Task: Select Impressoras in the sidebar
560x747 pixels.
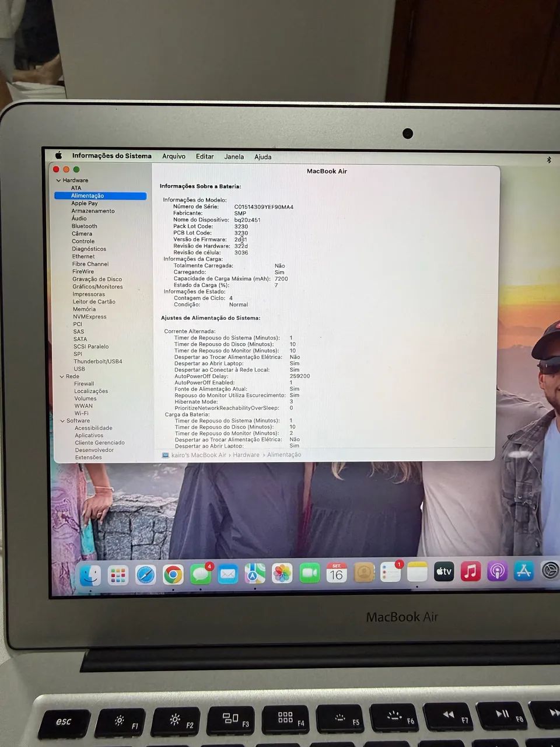Action: 89,295
